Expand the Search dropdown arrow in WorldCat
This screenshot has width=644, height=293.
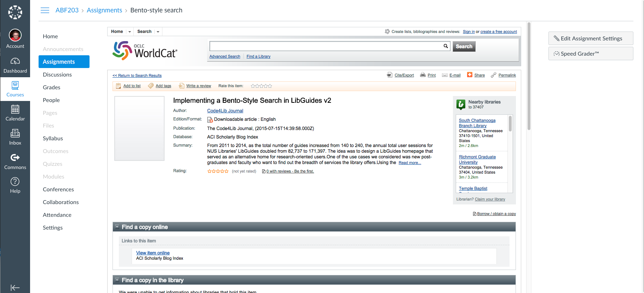pyautogui.click(x=158, y=32)
